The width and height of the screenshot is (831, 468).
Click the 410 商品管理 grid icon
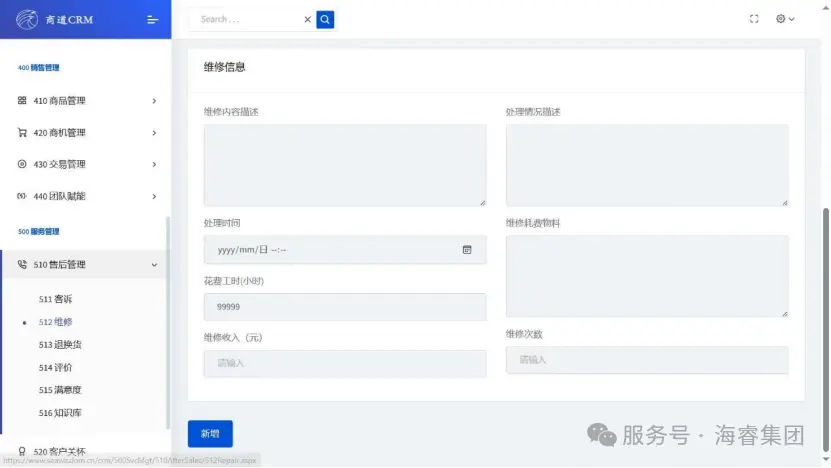[22, 101]
